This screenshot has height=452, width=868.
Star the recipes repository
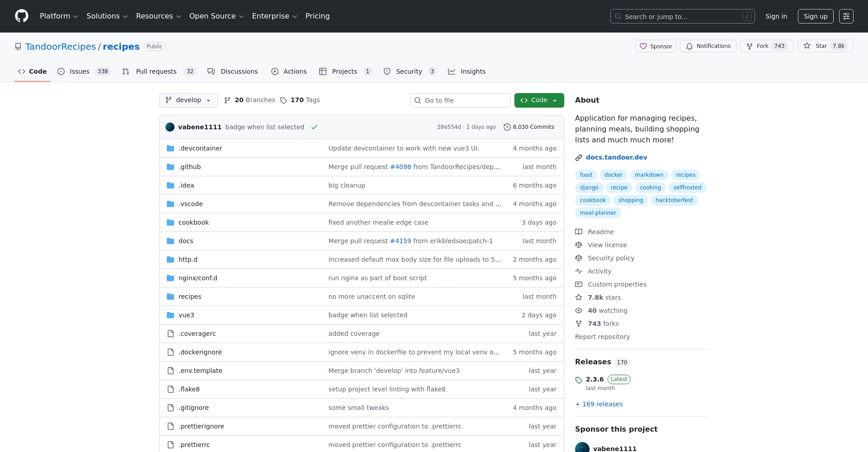click(x=825, y=46)
